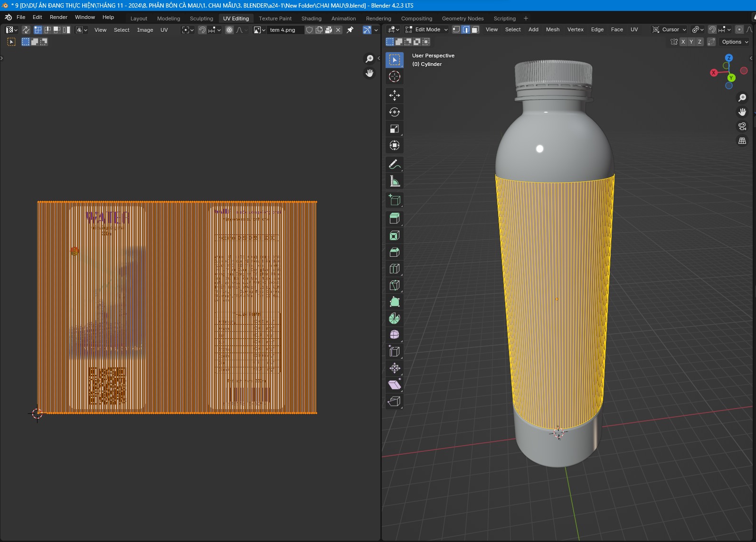The height and width of the screenshot is (542, 756).
Task: Open the Edit Mode dropdown
Action: [x=426, y=29]
